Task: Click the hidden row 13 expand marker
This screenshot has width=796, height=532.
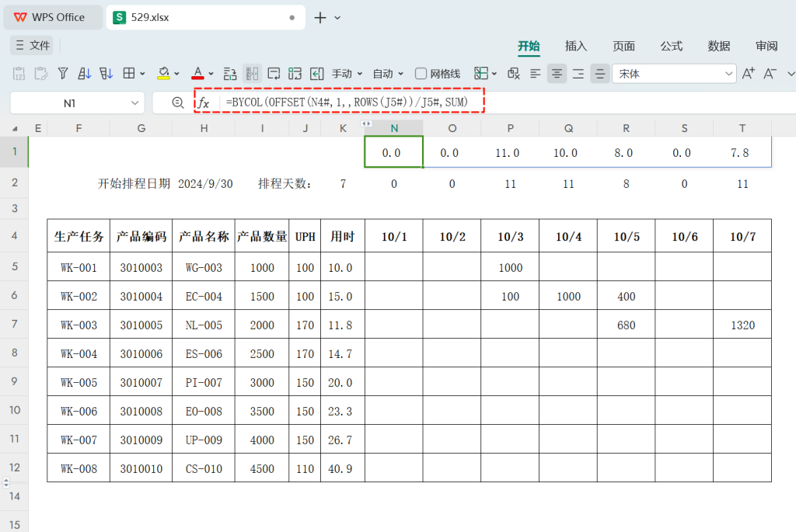Action: [6, 482]
